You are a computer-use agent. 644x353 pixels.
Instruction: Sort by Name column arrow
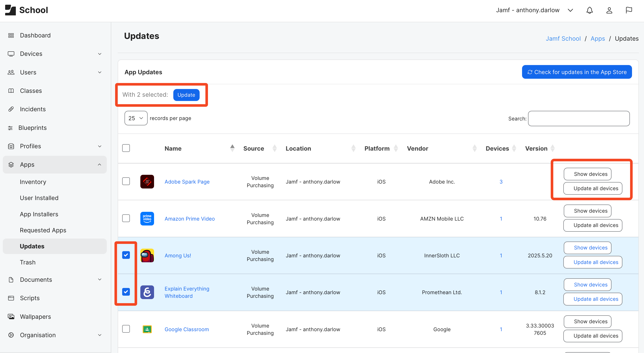(232, 148)
